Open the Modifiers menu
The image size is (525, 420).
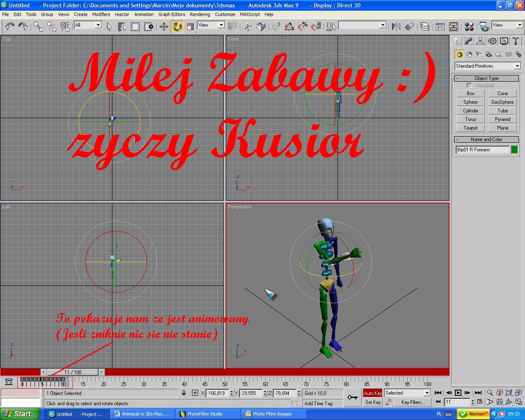pyautogui.click(x=101, y=14)
